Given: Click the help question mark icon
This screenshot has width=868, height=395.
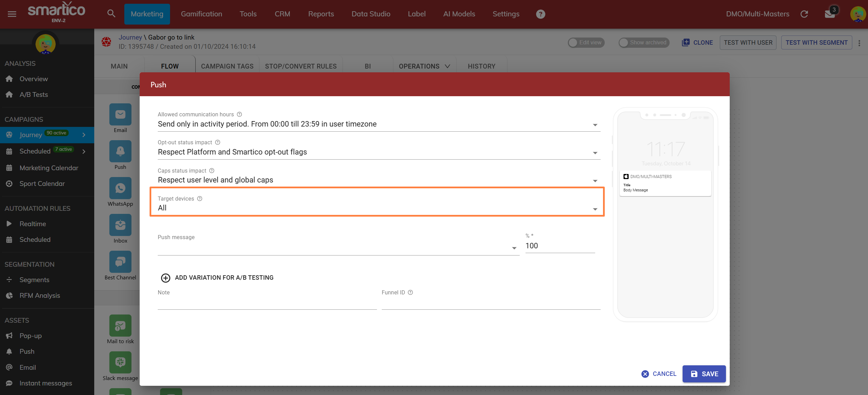Looking at the screenshot, I should click(x=540, y=14).
